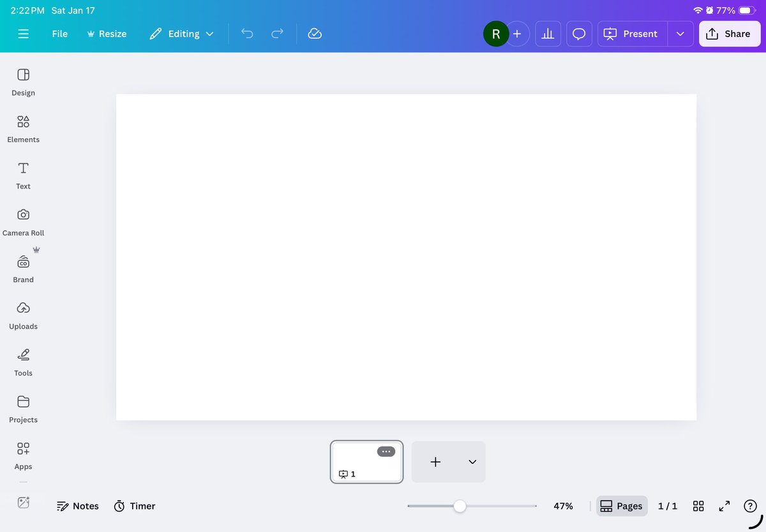Open the Text panel
Viewport: 766px width, 532px height.
pos(24,175)
